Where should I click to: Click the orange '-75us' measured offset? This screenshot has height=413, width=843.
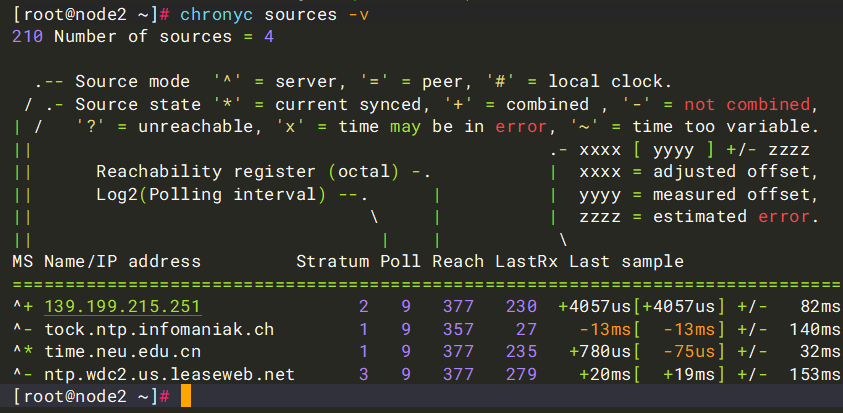click(x=690, y=352)
